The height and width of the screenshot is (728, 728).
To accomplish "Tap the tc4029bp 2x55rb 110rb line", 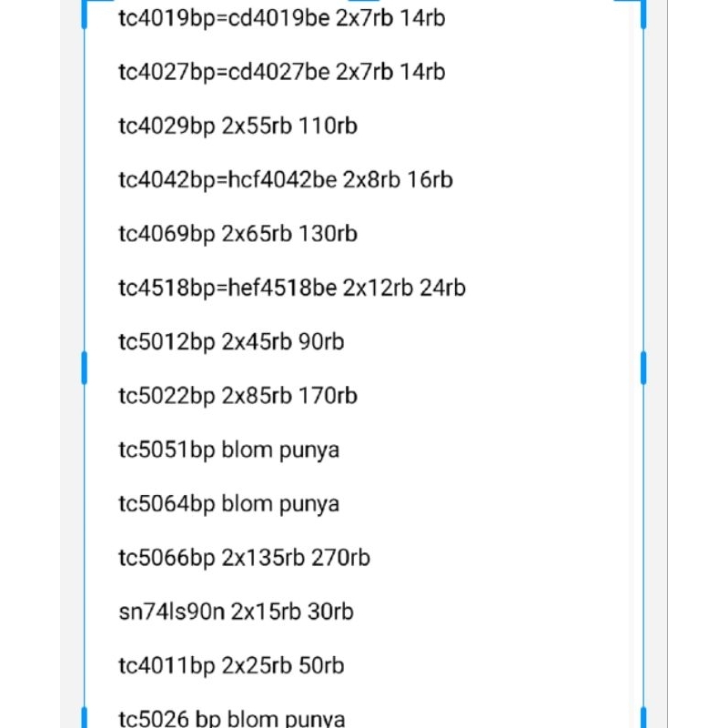I will [238, 126].
